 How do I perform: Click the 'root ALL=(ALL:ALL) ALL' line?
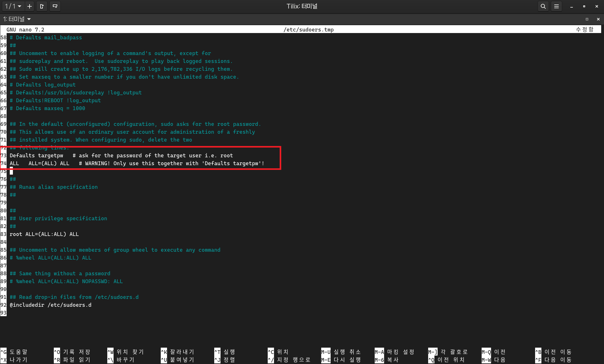point(44,234)
